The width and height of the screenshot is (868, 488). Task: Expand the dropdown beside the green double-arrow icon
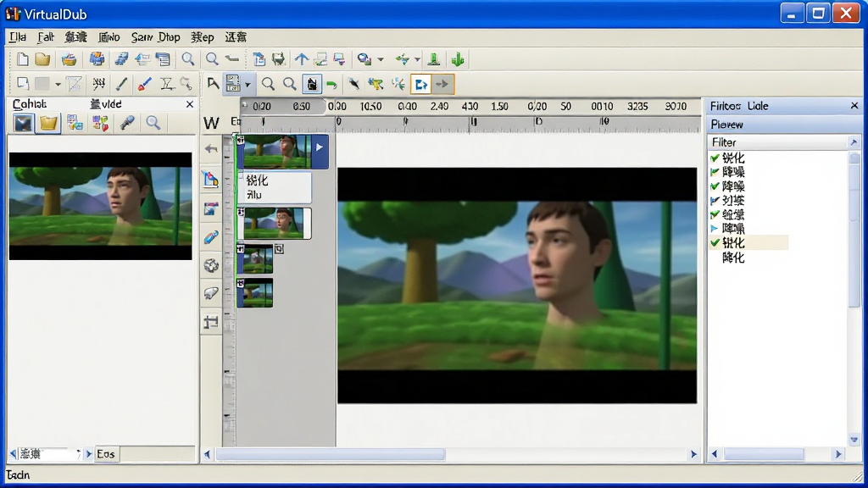(417, 59)
